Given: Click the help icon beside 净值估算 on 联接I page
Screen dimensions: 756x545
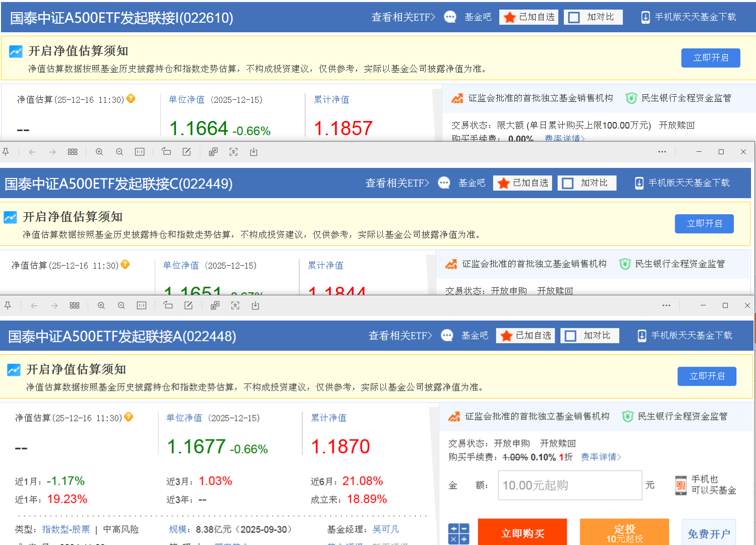Looking at the screenshot, I should [131, 98].
